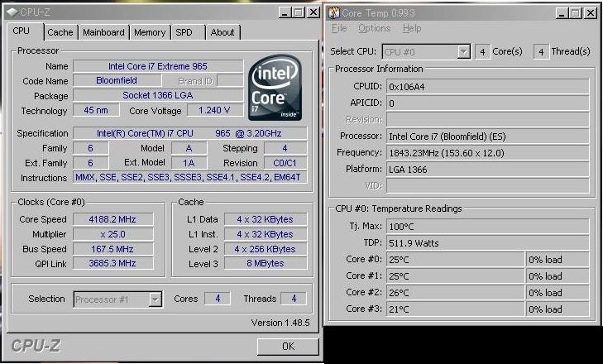Click the Code Name value 'Bloomfield'
603x364 pixels.
pos(117,80)
